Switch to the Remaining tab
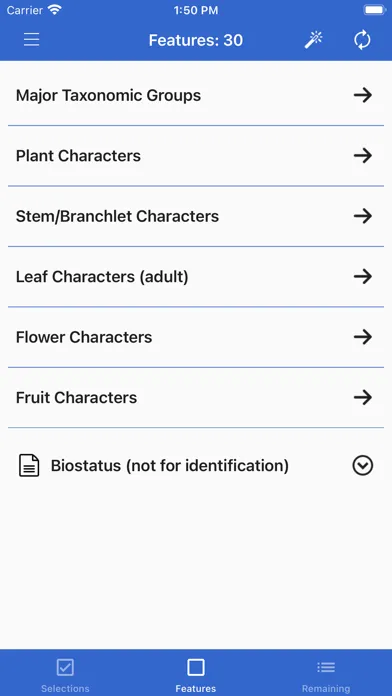 click(326, 673)
